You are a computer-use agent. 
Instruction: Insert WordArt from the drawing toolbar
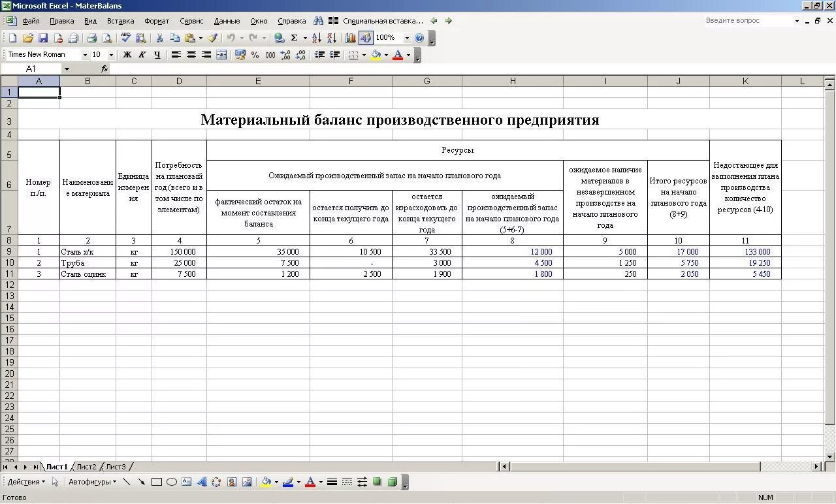tap(202, 482)
